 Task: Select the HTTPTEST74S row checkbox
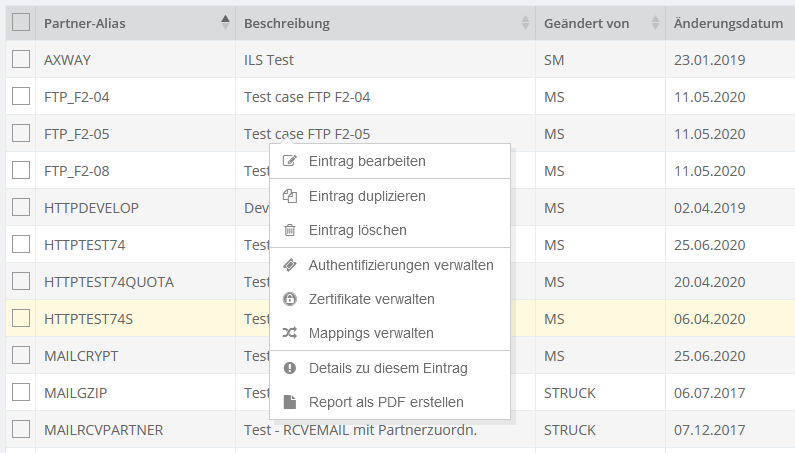click(x=21, y=318)
